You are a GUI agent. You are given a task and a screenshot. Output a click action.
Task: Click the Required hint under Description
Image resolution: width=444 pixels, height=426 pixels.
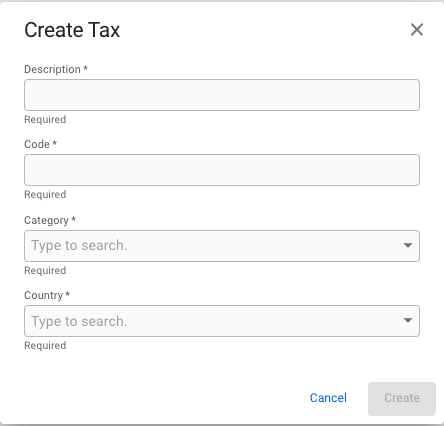tap(45, 119)
